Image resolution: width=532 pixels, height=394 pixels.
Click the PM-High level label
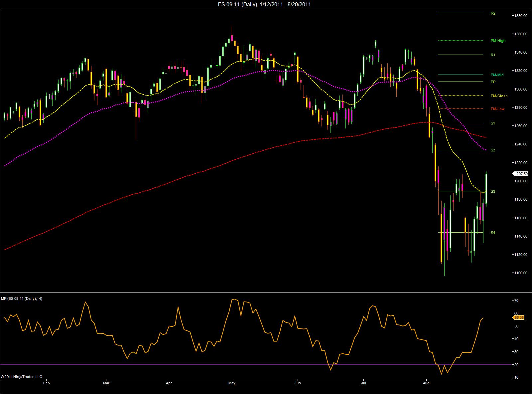(x=498, y=41)
